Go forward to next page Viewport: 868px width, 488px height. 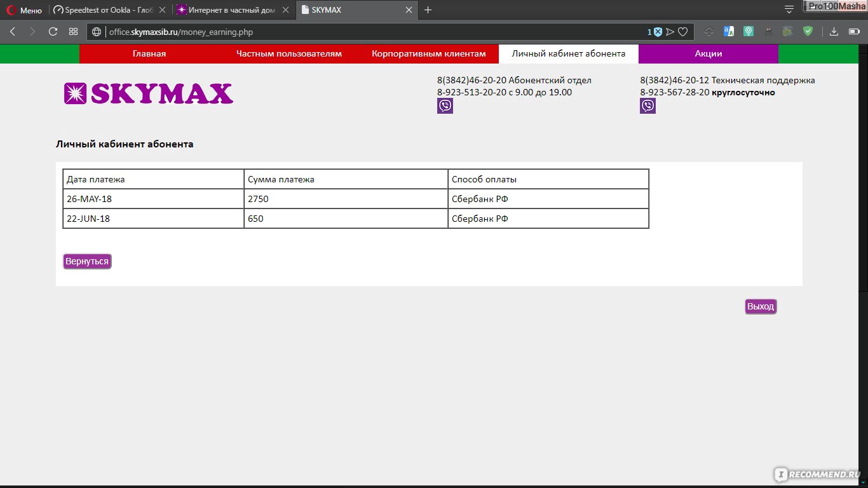[32, 32]
